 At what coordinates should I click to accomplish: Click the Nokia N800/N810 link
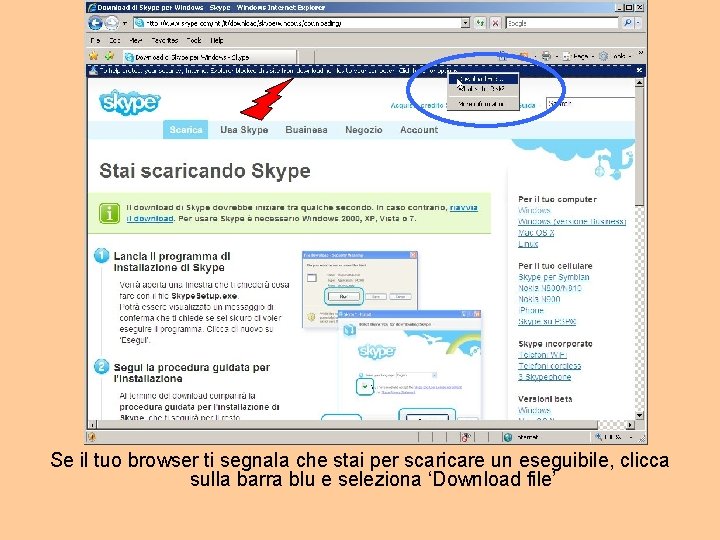click(x=550, y=288)
